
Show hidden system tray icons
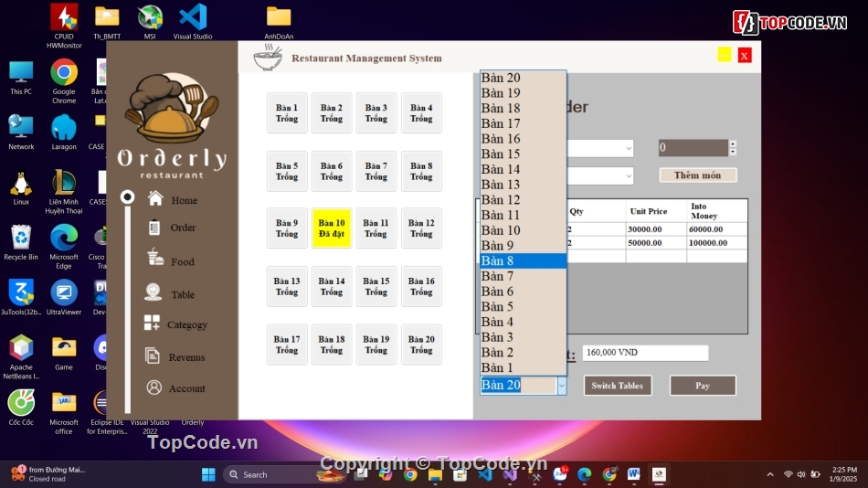[770, 474]
